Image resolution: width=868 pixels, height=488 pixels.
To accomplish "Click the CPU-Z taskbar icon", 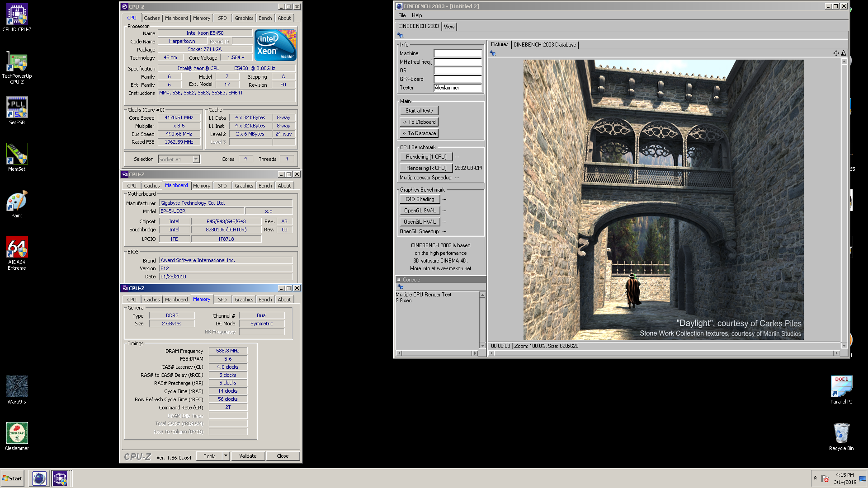I will (x=60, y=478).
